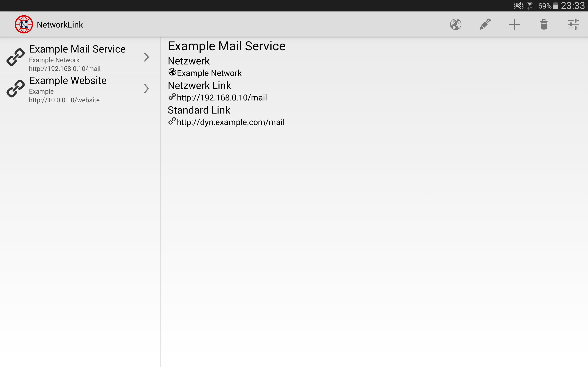The width and height of the screenshot is (588, 367).
Task: Delete entry using the trash icon
Action: click(544, 25)
